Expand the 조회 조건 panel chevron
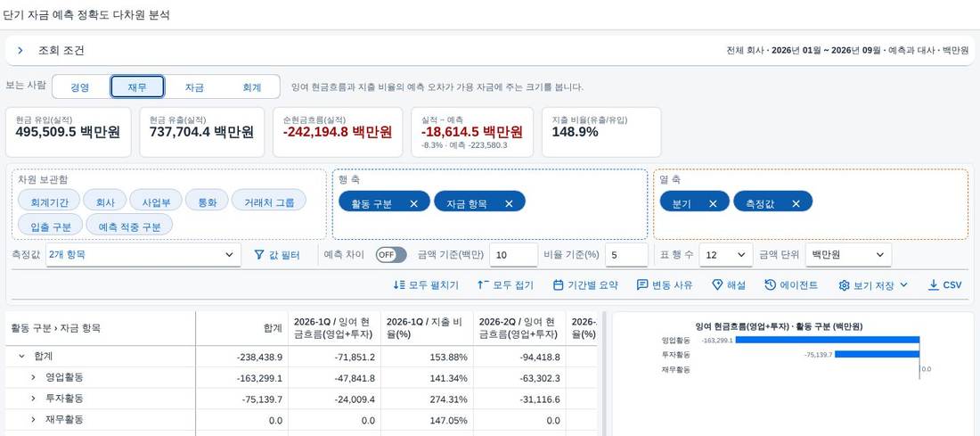Image resolution: width=980 pixels, height=436 pixels. [20, 51]
